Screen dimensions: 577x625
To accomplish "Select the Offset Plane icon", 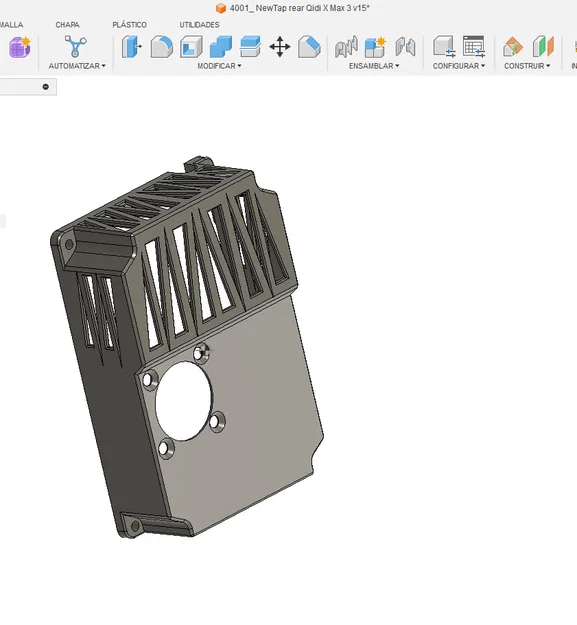I will click(x=512, y=47).
